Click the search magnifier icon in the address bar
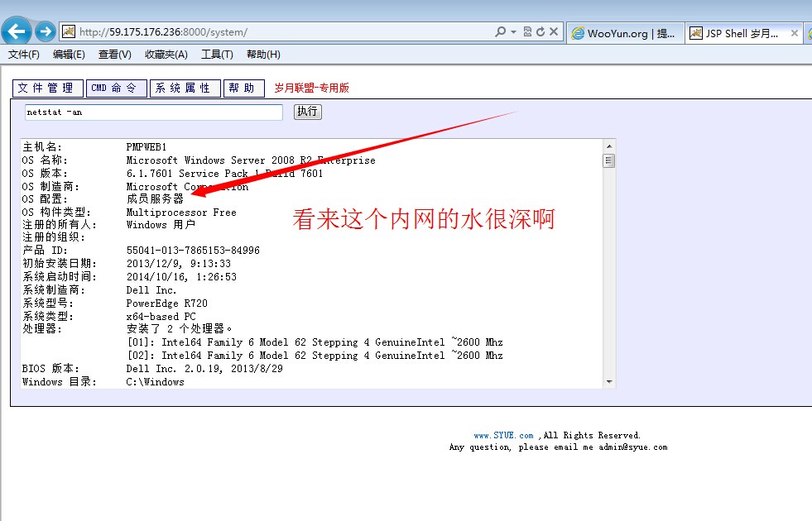The width and height of the screenshot is (812, 521). click(x=500, y=31)
